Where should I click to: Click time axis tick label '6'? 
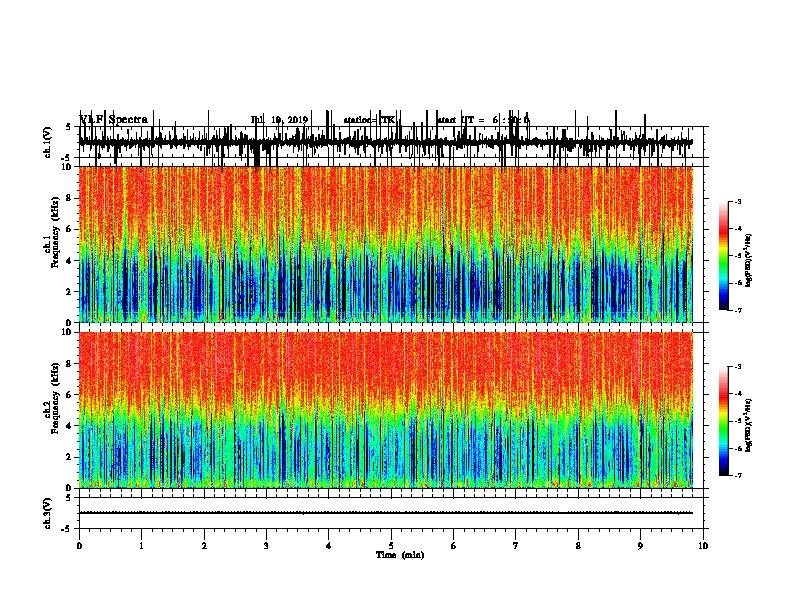[x=453, y=546]
